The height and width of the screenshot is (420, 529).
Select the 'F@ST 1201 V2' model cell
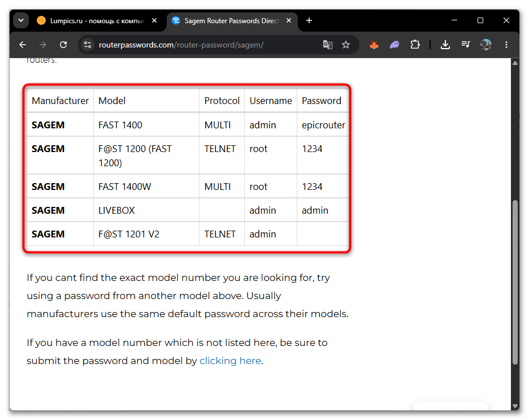coord(146,234)
